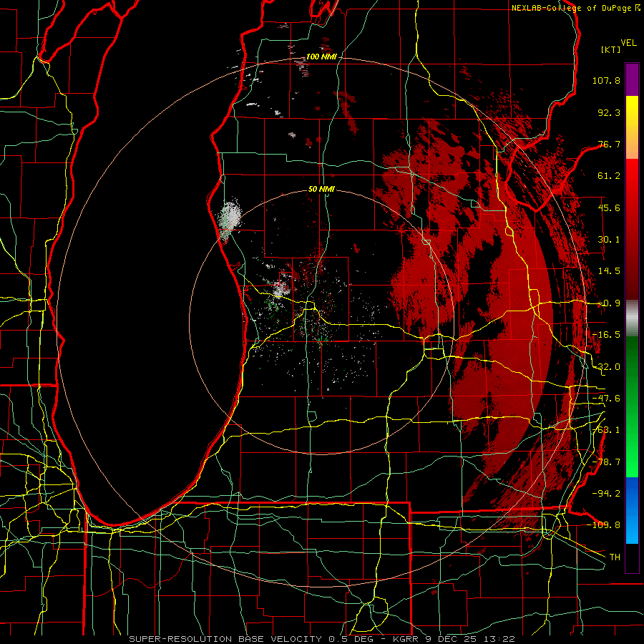644x644 pixels.
Task: Click the TH threshold label
Action: pos(615,557)
